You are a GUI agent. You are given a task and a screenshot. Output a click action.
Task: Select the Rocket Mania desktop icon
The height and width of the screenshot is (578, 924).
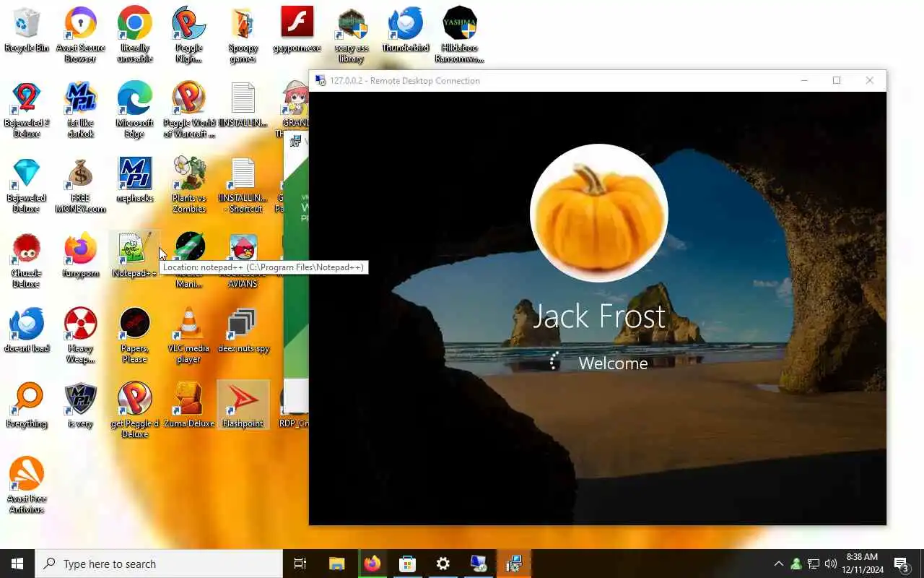coord(190,260)
